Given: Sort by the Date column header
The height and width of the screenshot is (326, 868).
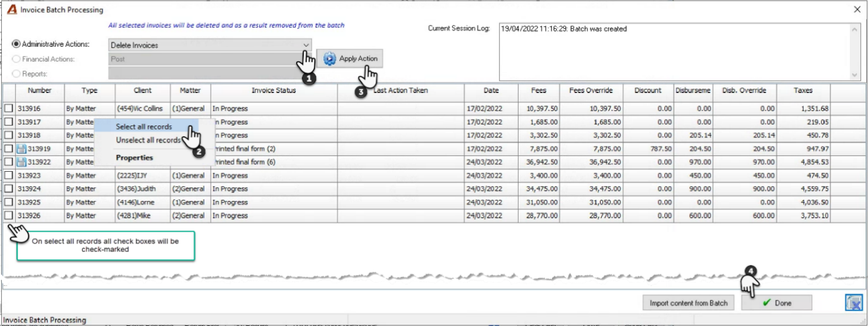Looking at the screenshot, I should 491,91.
